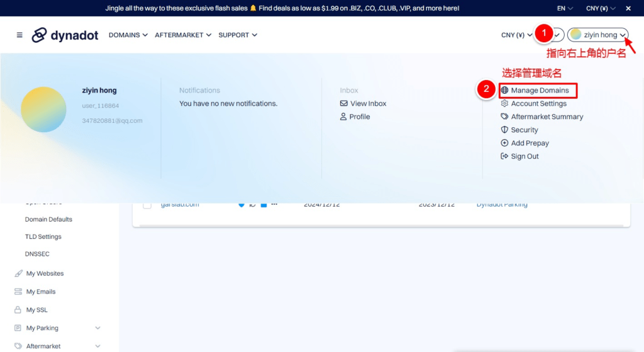This screenshot has width=644, height=352.
Task: Open My Websites from the sidebar
Action: (45, 274)
